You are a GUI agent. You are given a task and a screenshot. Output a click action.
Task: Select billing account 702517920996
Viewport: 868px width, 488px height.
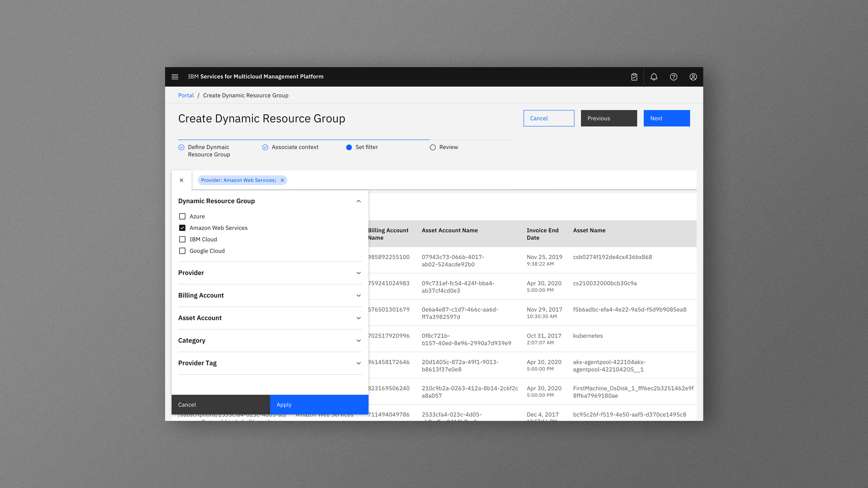coord(389,336)
